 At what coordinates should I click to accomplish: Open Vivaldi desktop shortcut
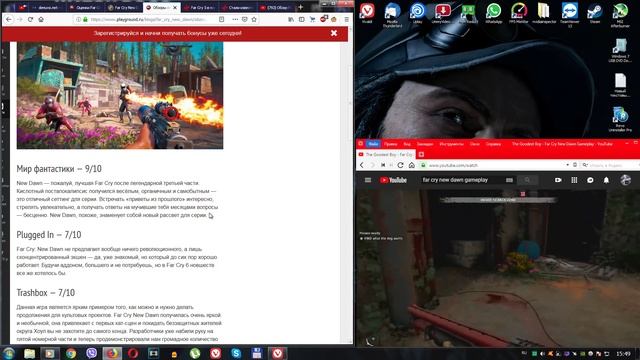(367, 13)
